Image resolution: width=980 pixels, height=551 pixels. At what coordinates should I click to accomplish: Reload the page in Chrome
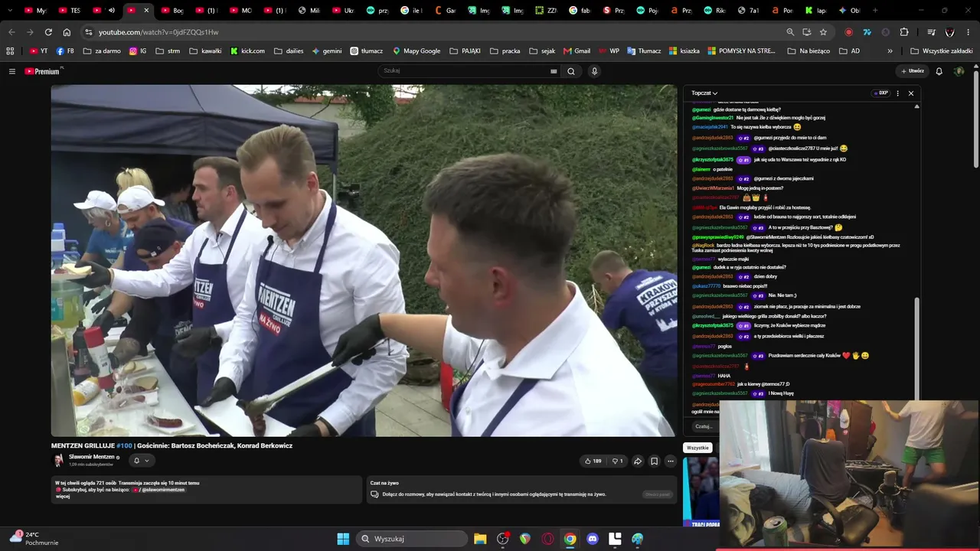[x=48, y=32]
